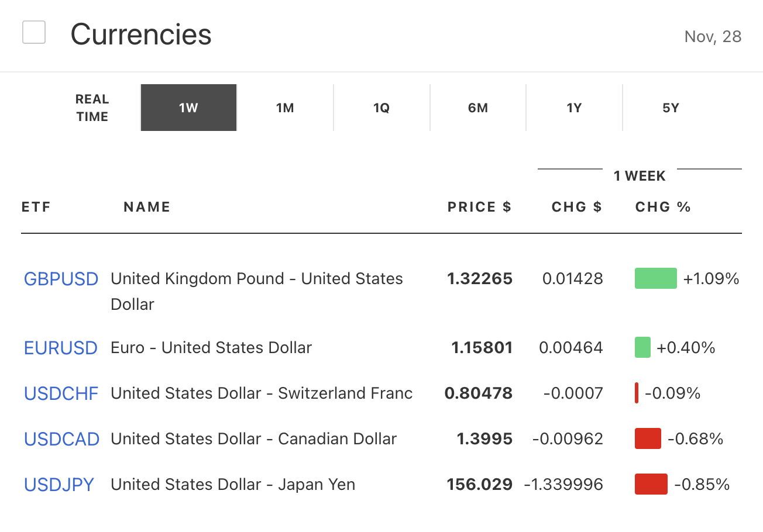Open the USDCHF ticker link
The height and width of the screenshot is (532, 763).
tap(61, 393)
